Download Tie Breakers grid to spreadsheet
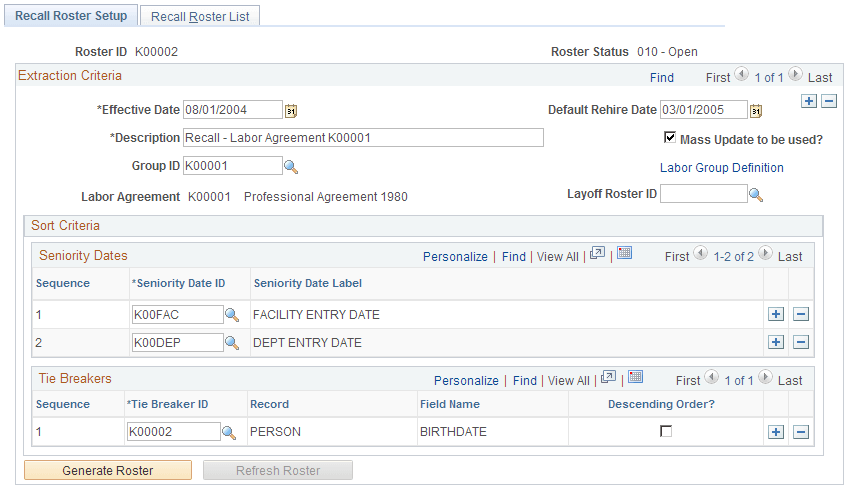The width and height of the screenshot is (851, 490). pos(636,377)
